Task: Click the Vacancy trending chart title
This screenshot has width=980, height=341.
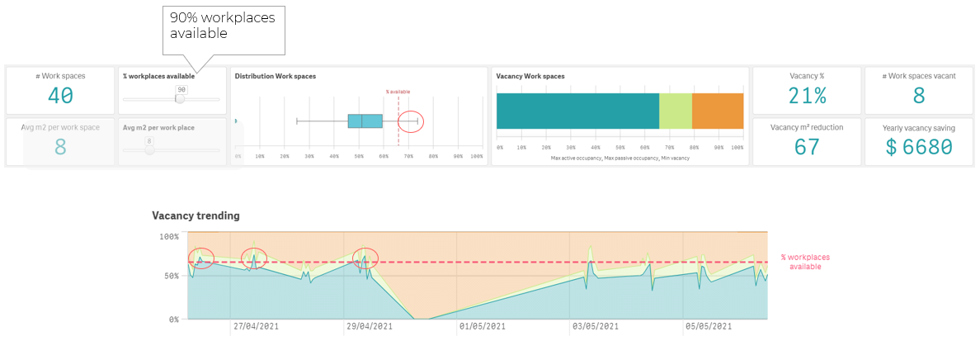Action: tap(196, 215)
